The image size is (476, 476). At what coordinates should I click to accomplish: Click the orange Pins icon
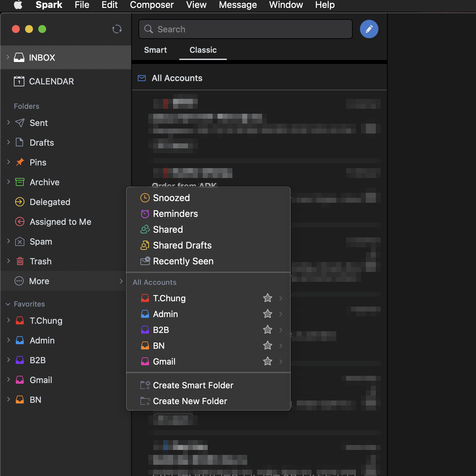[x=20, y=162]
